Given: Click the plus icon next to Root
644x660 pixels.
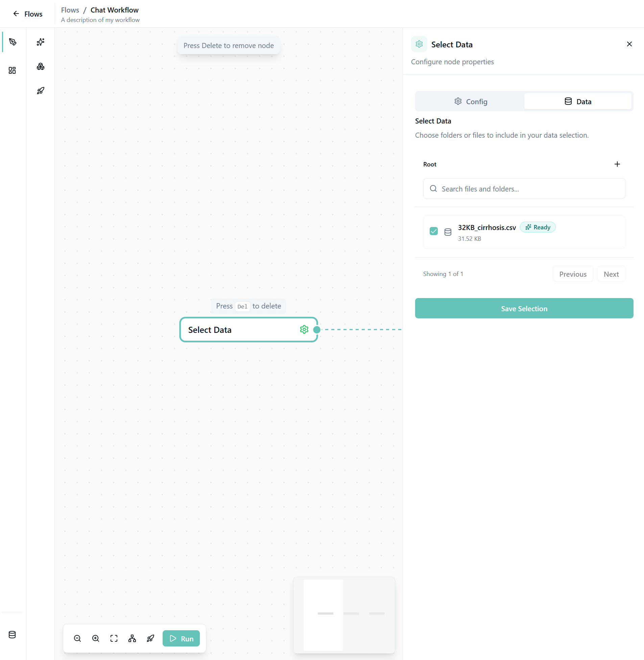Looking at the screenshot, I should click(x=617, y=164).
